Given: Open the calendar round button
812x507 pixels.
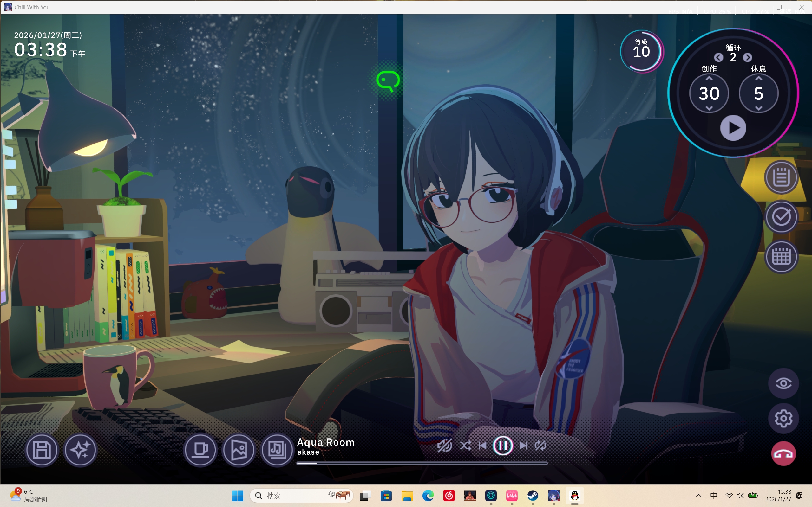Looking at the screenshot, I should point(782,257).
